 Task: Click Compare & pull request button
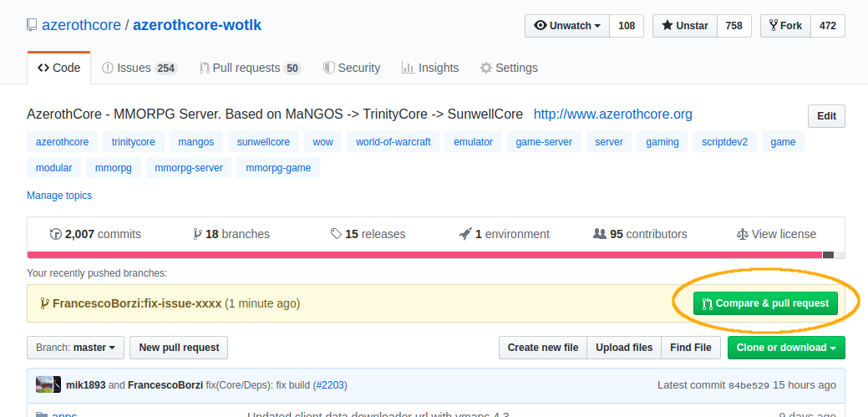click(x=765, y=303)
